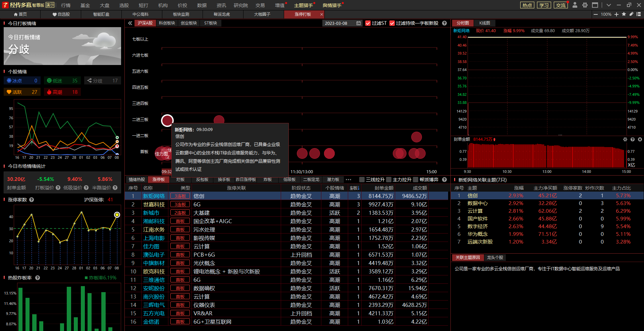Viewport: 644px width, 331px height.
Task: Select the 冰点 snowflake sentiment item
Action: (22, 81)
